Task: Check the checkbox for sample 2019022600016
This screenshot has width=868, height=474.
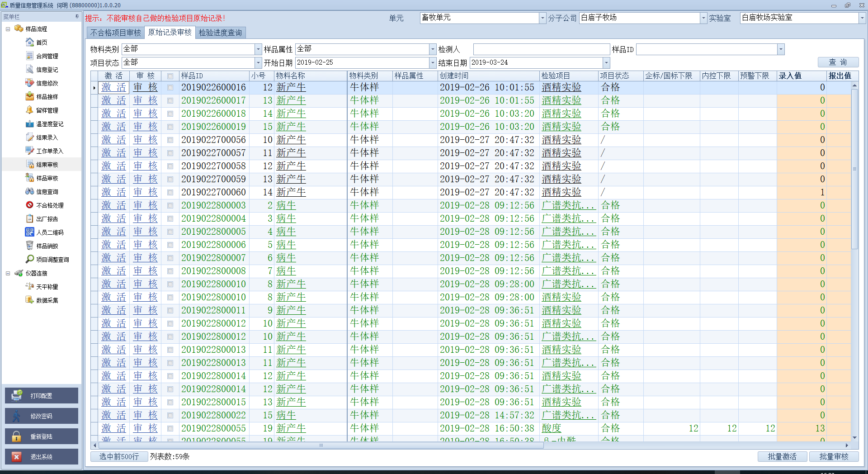Action: 170,87
